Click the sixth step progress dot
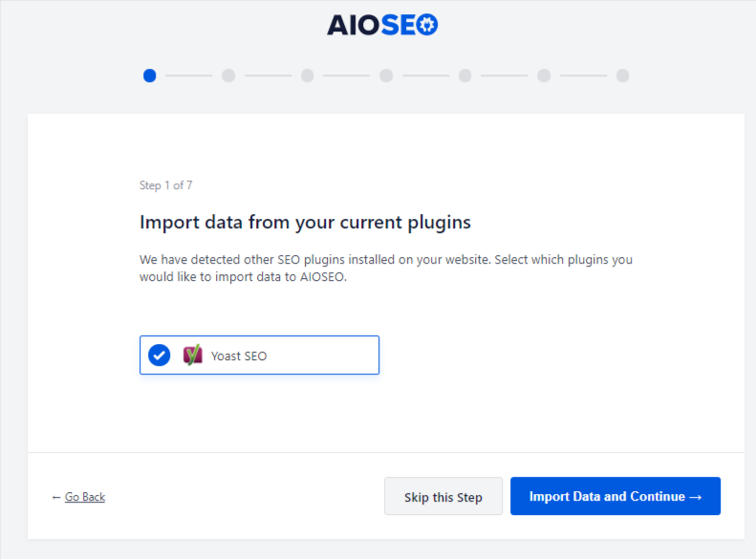The image size is (756, 559). [x=544, y=75]
